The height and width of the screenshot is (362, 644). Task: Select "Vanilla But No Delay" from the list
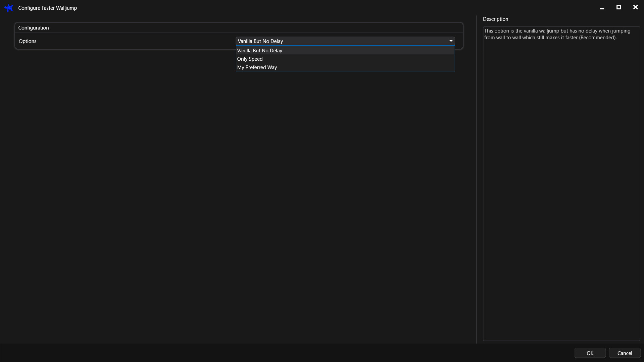(x=259, y=51)
